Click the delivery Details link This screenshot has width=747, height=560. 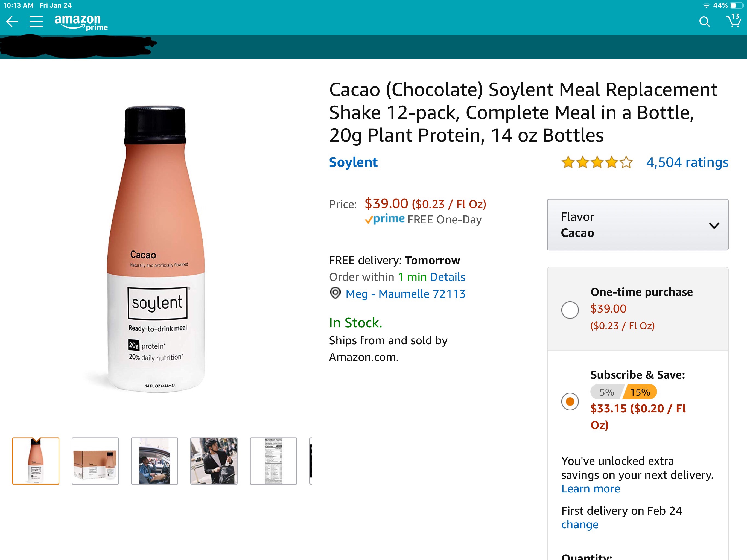448,277
